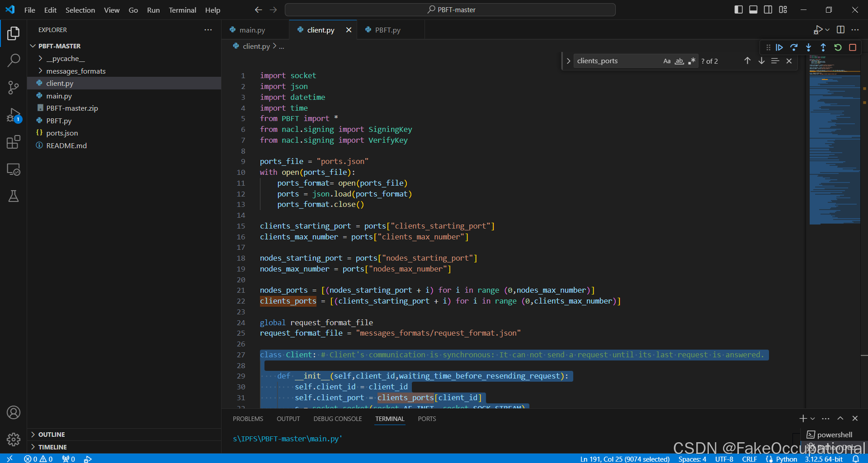Toggle Match Whole Word in find

tap(679, 61)
